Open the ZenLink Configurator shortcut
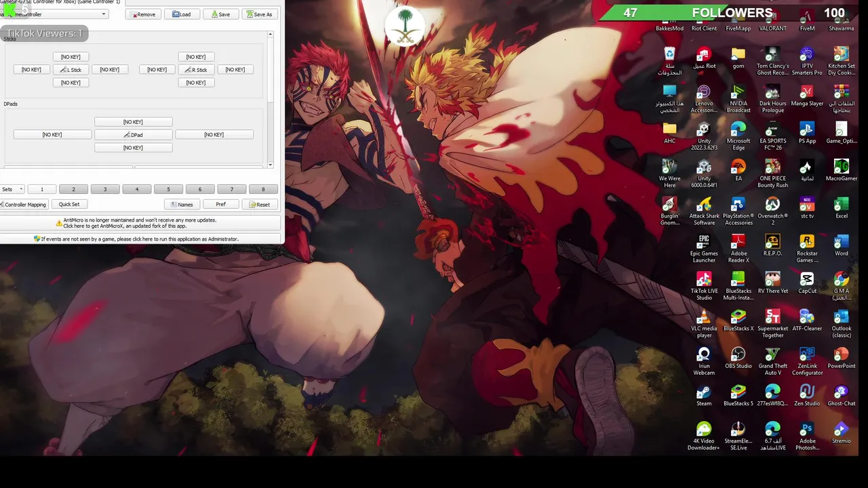Screen dimensions: 868x488 (x=807, y=361)
